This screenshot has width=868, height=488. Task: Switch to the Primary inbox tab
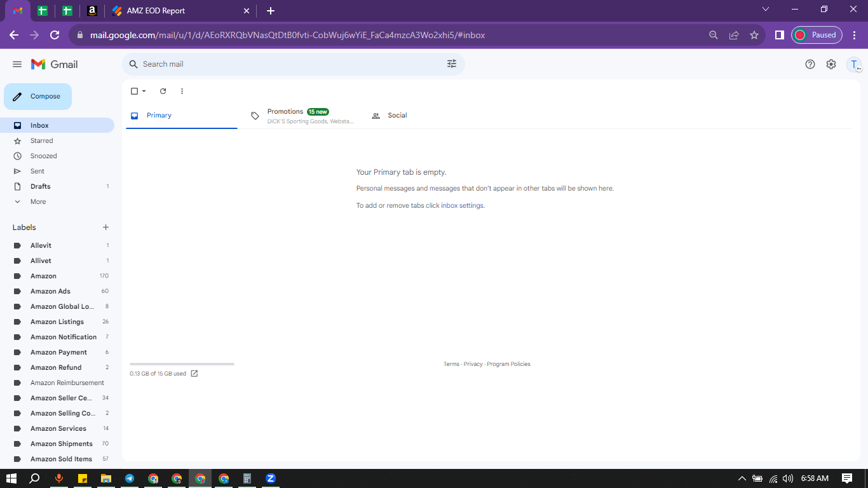pos(182,116)
